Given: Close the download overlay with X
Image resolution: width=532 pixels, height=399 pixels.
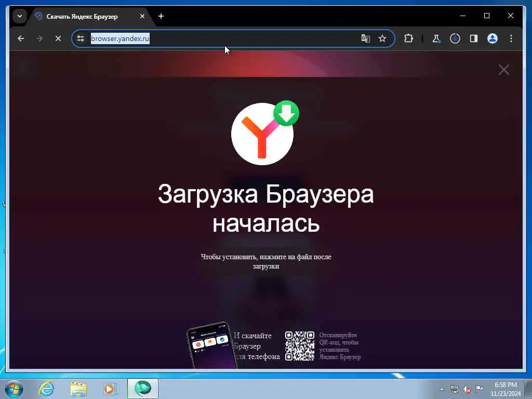Looking at the screenshot, I should 504,70.
